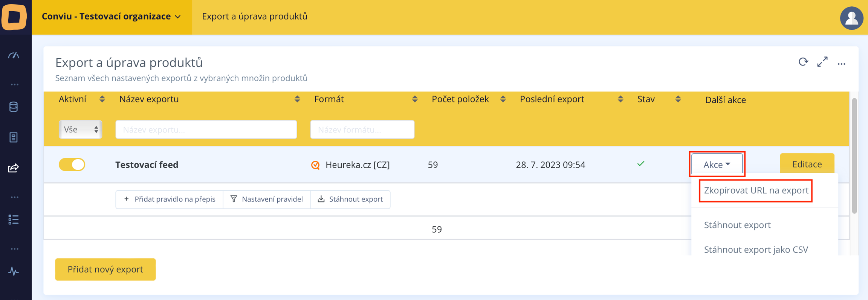Open the activity pulse sidebar icon
Screen dimensions: 868x300
click(x=14, y=271)
